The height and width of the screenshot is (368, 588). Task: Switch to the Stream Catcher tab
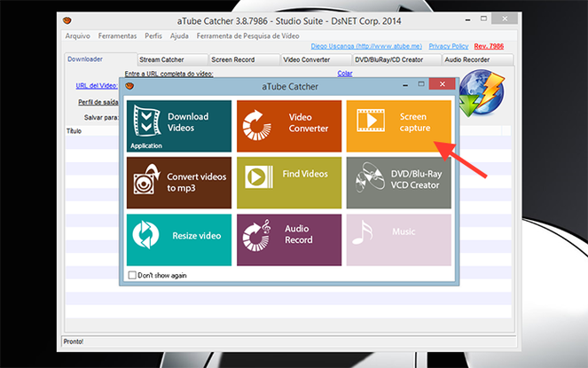173,59
